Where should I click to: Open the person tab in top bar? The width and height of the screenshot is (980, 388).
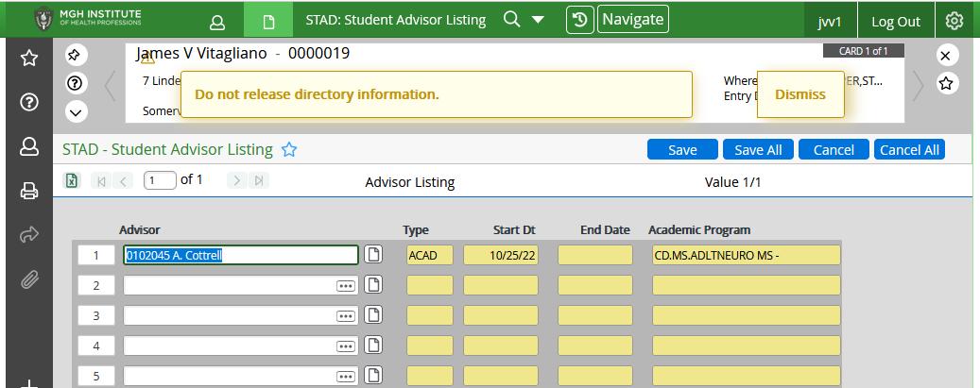click(217, 21)
